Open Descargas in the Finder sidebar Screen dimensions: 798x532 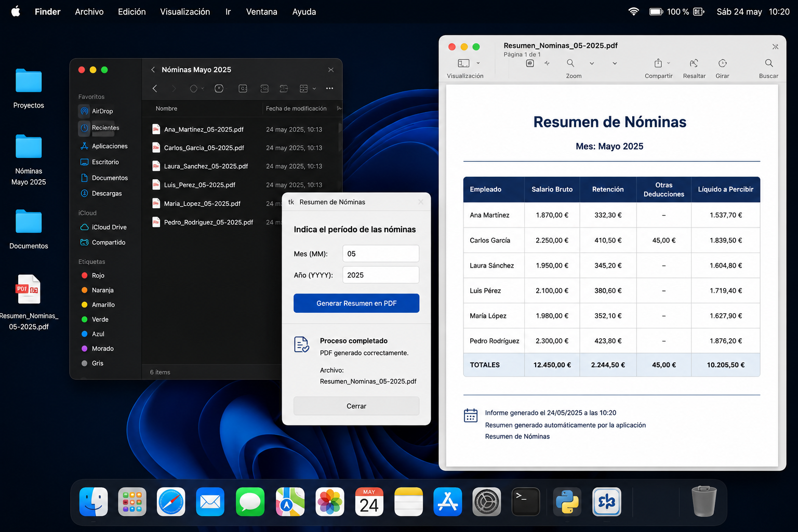(x=101, y=193)
